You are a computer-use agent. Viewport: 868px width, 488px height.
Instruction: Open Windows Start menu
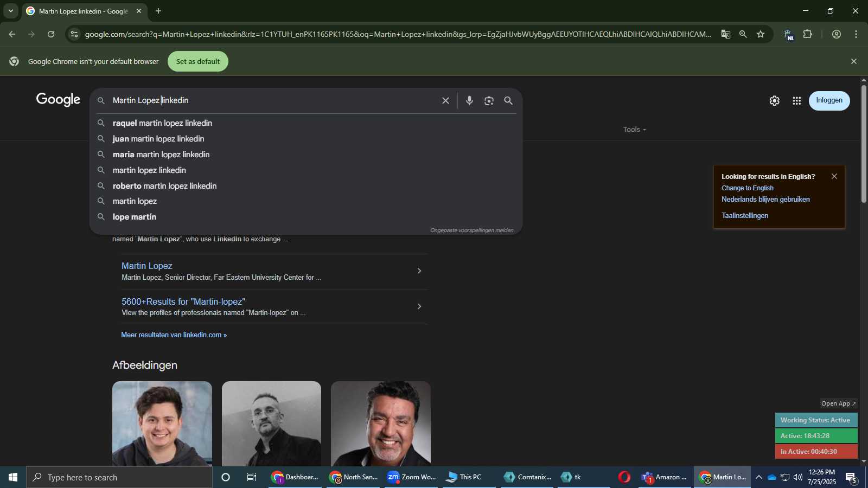click(13, 477)
